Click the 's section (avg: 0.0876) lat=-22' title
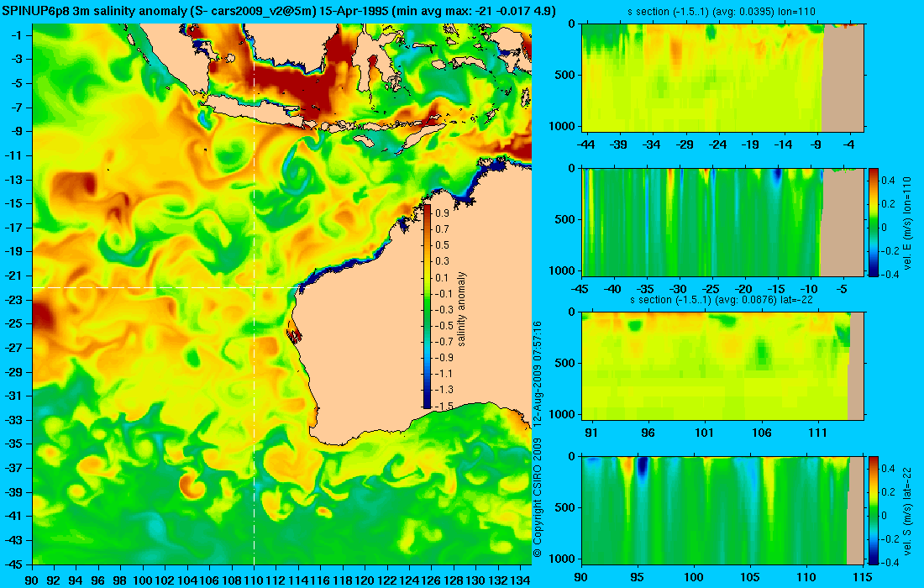The width and height of the screenshot is (924, 588). [722, 299]
